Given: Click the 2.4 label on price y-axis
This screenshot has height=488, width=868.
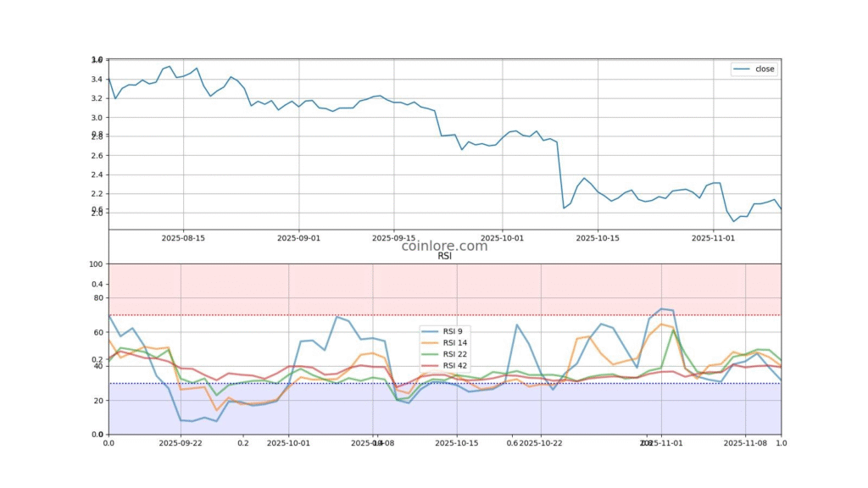Looking at the screenshot, I should pyautogui.click(x=97, y=175).
